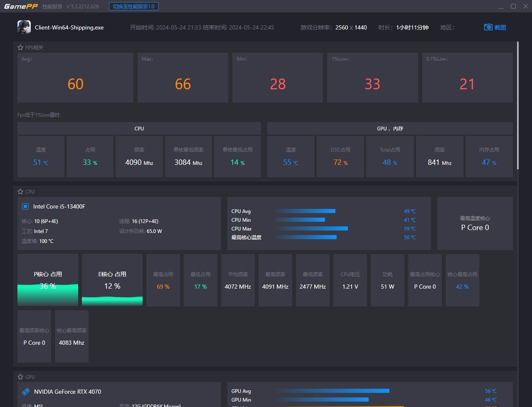Click the camera screenshot icon

click(x=488, y=27)
